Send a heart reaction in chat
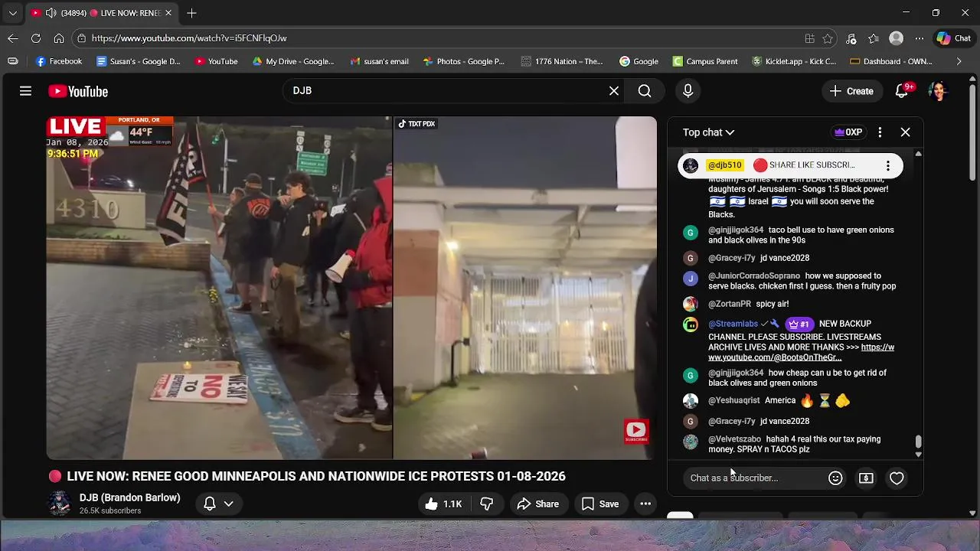Screen dimensions: 980x551 (x=897, y=478)
